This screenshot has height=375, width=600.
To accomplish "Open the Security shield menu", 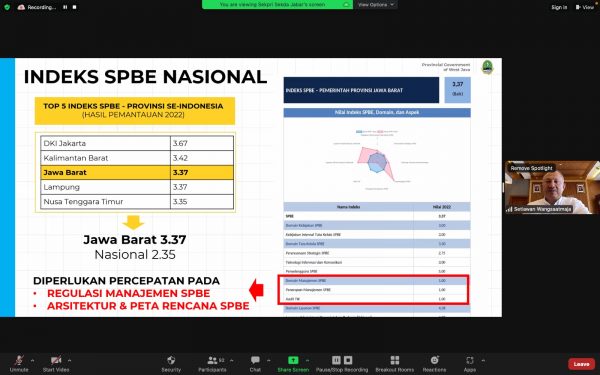I will (171, 363).
